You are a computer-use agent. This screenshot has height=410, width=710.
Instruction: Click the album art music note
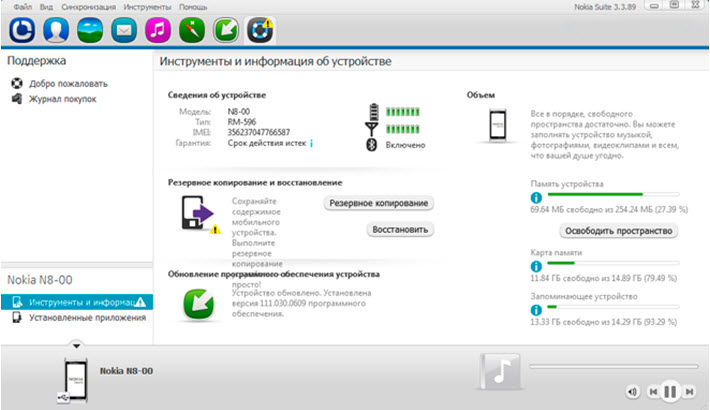pyautogui.click(x=500, y=371)
